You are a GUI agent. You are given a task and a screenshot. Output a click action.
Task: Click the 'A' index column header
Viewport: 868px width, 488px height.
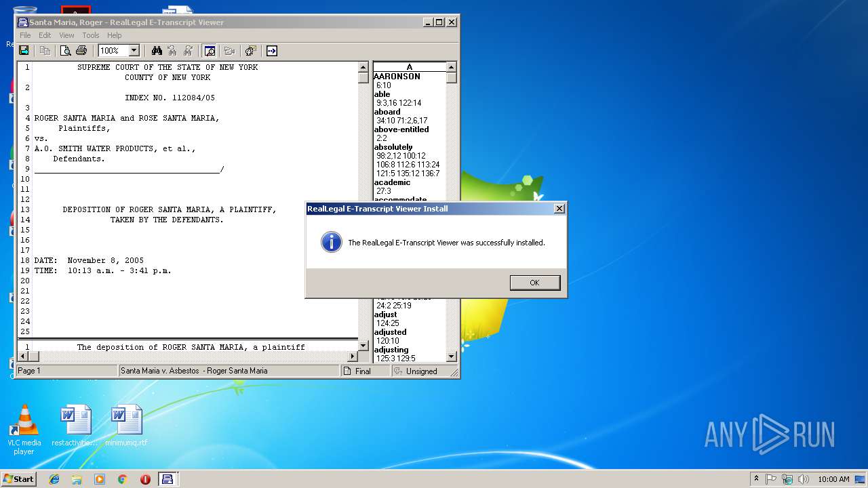coord(410,66)
